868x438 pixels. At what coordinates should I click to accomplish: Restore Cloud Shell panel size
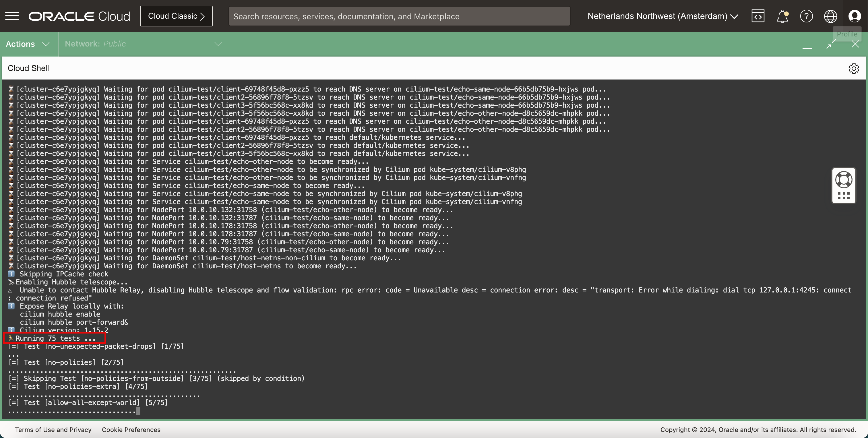point(831,44)
